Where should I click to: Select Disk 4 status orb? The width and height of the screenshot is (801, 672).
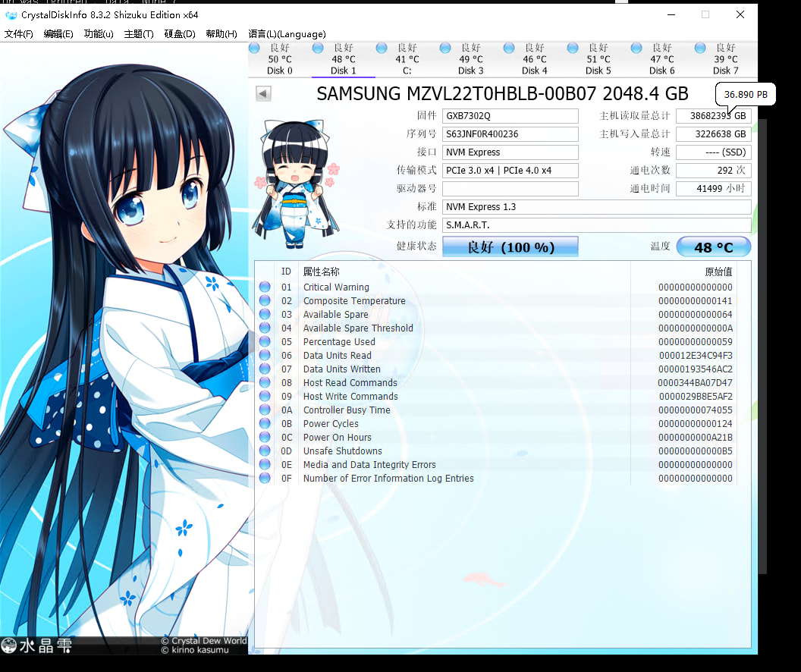click(509, 48)
